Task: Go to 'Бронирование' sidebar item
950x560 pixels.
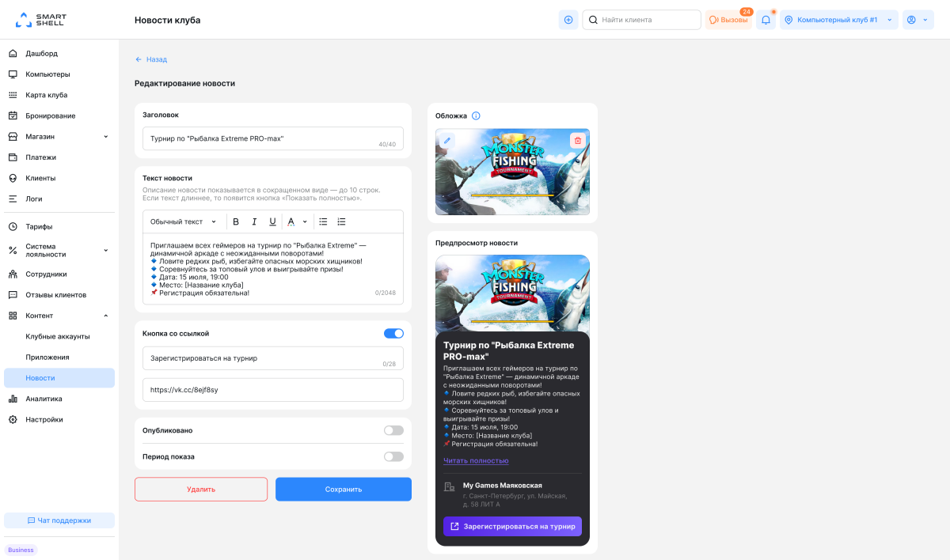Action: click(51, 115)
